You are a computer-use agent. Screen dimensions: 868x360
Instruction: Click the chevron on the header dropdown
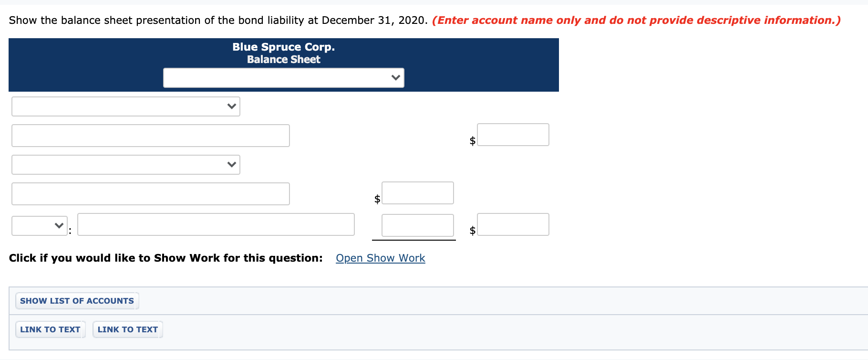pyautogui.click(x=395, y=77)
